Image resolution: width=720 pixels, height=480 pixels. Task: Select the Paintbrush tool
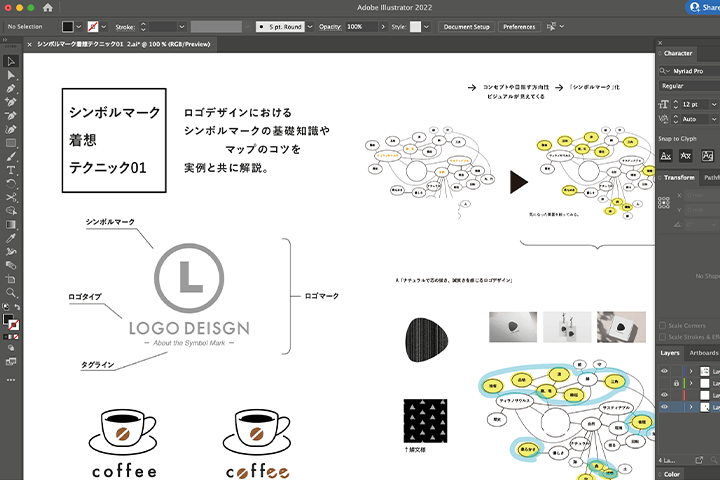click(x=11, y=156)
